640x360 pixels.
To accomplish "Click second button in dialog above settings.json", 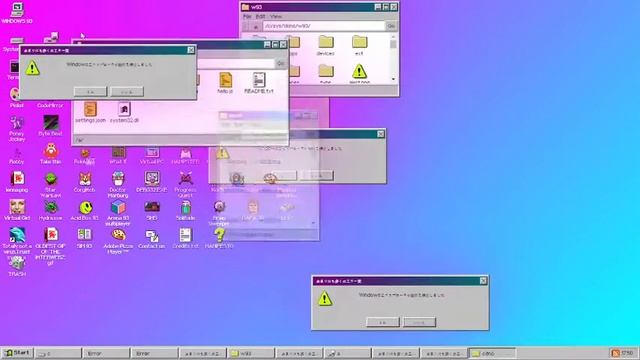I will pyautogui.click(x=127, y=91).
